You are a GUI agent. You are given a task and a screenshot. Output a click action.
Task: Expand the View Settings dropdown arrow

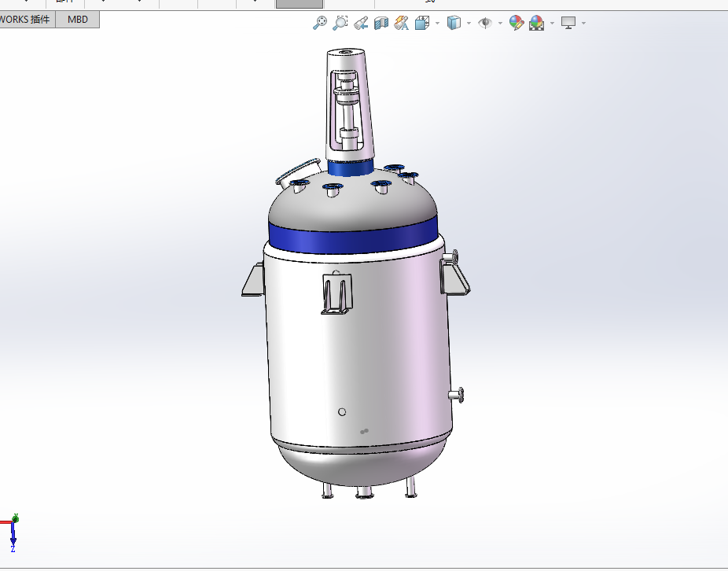[583, 23]
